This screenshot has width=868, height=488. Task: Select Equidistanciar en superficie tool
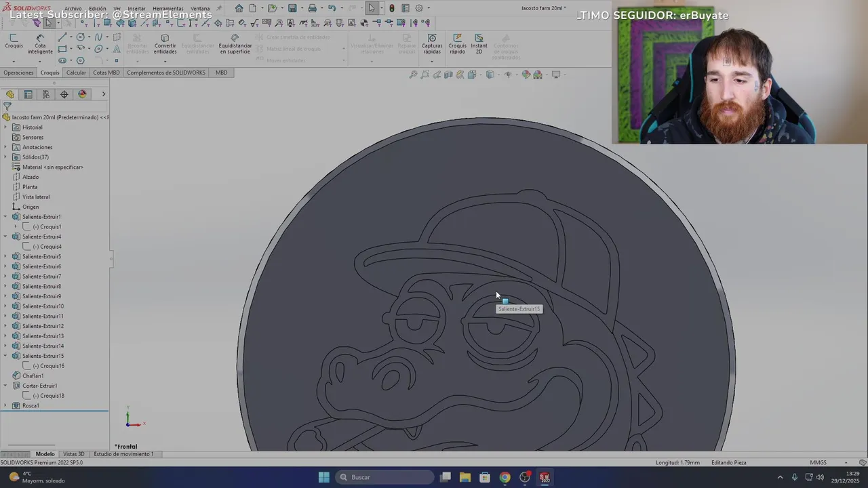(x=235, y=44)
